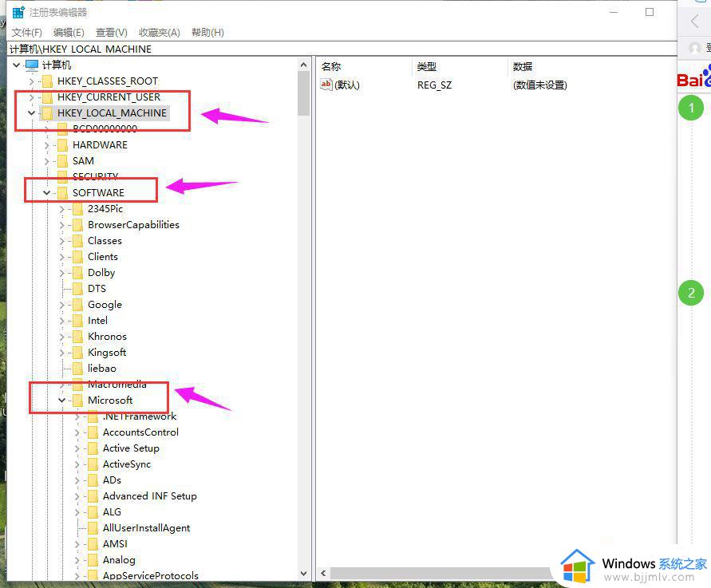711x588 pixels.
Task: Click tree scrollbar down arrow
Action: (x=303, y=574)
